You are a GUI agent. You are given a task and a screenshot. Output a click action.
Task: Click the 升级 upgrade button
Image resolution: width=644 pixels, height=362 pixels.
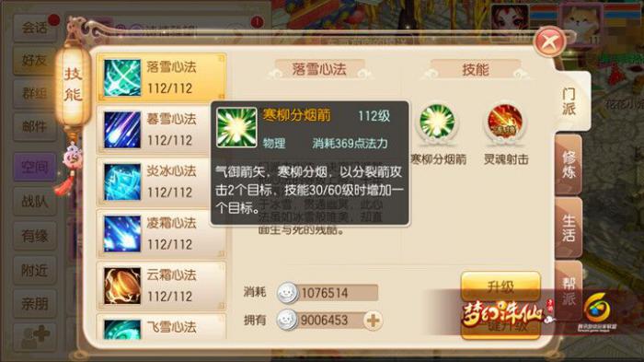click(x=500, y=286)
